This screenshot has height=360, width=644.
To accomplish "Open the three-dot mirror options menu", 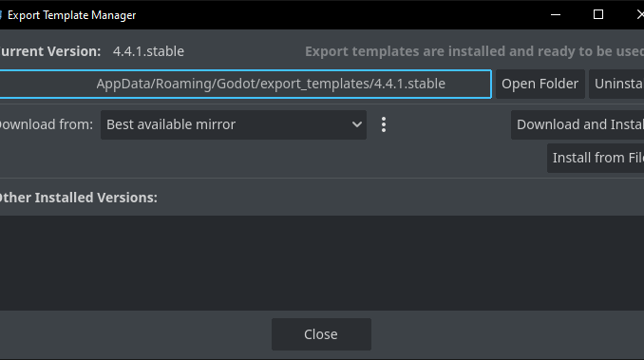I will click(x=384, y=124).
